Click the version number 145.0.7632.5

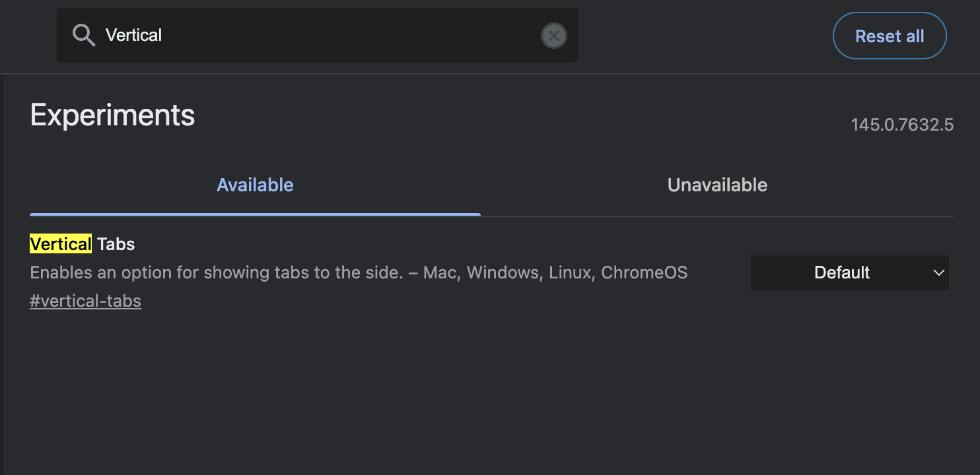pyautogui.click(x=902, y=125)
